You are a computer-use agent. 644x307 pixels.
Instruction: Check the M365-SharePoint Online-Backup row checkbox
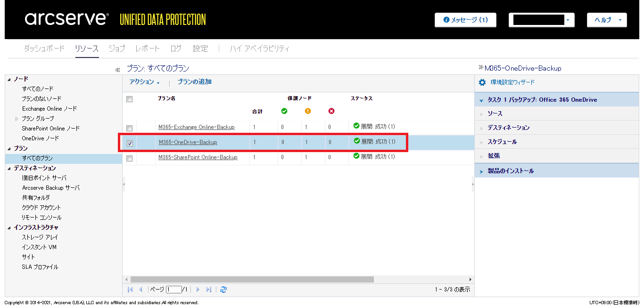(x=130, y=158)
